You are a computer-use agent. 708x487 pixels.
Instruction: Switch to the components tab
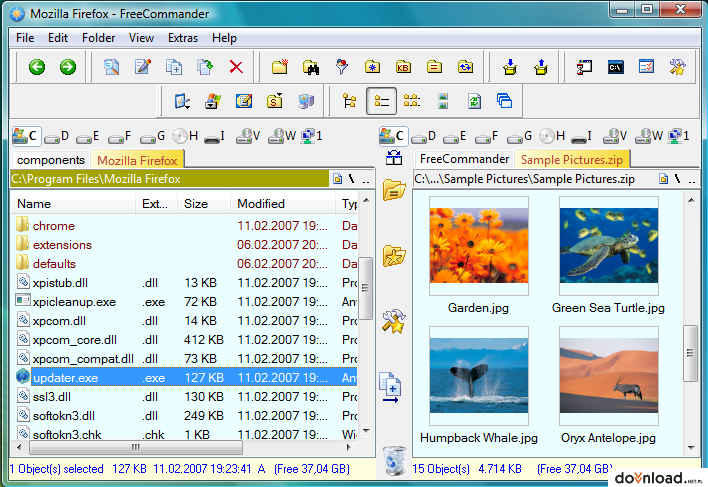(x=51, y=160)
